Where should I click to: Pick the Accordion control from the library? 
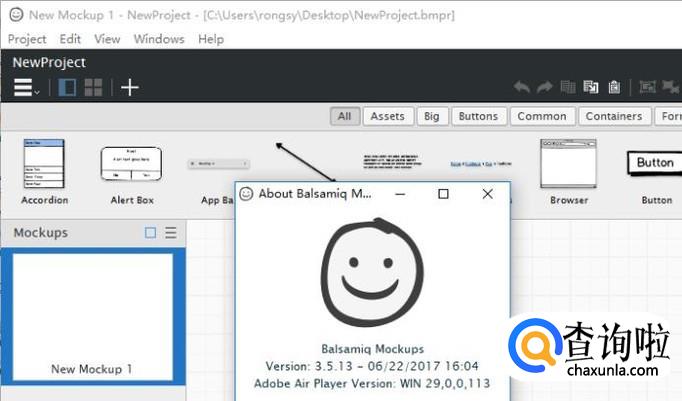tap(44, 172)
